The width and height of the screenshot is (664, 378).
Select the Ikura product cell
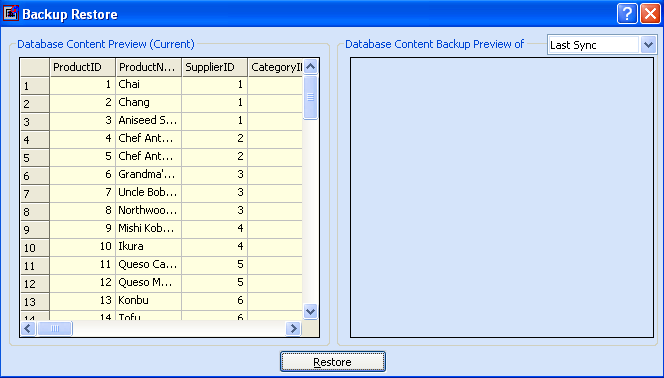149,247
